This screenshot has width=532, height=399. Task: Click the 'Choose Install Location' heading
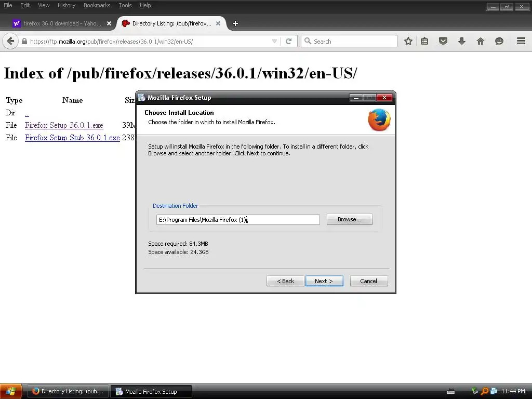click(x=179, y=113)
